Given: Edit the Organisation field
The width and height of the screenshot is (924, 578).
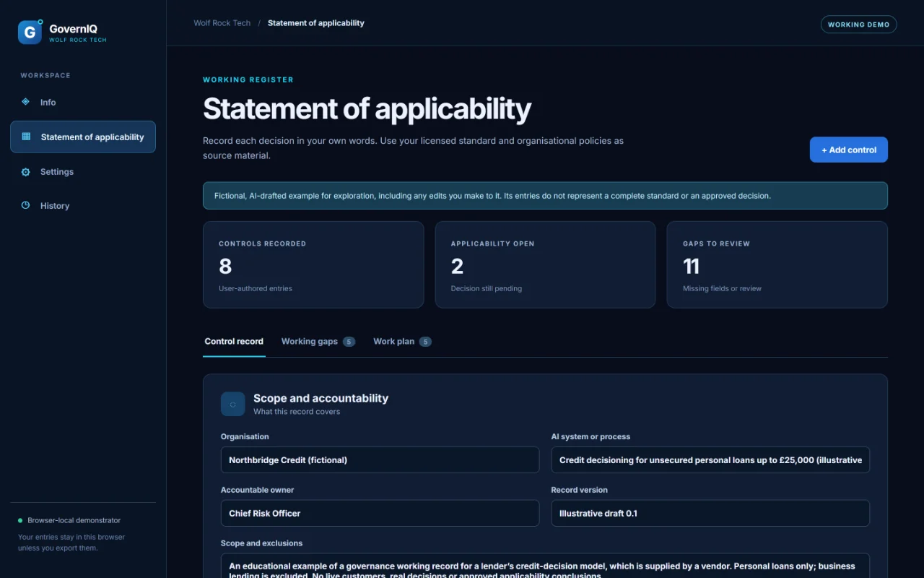Looking at the screenshot, I should click(380, 460).
